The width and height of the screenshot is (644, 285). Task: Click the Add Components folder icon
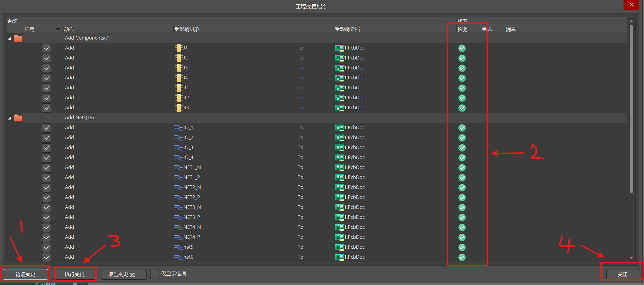18,38
